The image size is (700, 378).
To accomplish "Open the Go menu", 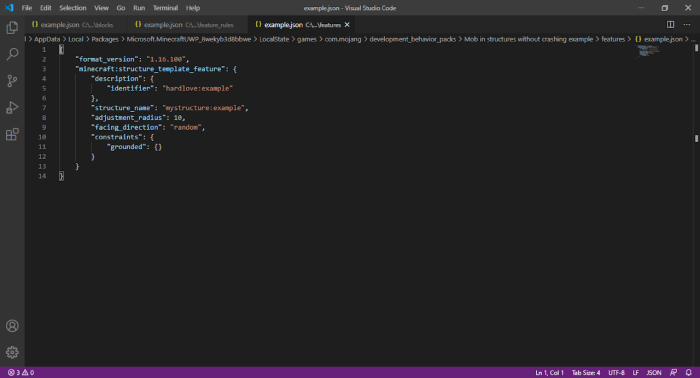I will coord(121,8).
